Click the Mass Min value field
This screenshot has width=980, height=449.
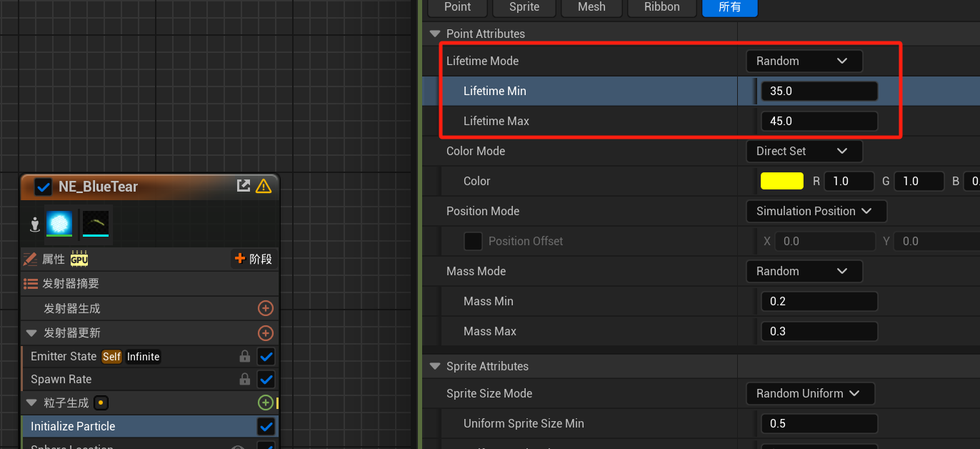click(x=819, y=302)
